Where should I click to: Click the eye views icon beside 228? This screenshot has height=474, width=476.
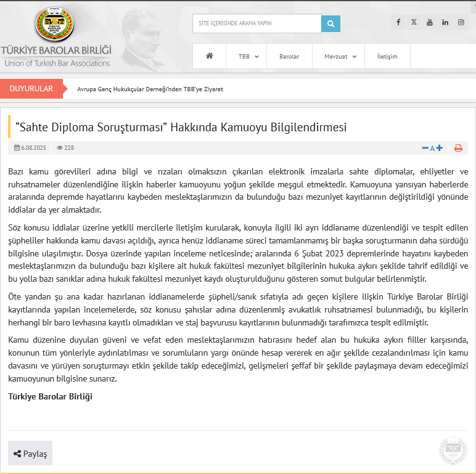(60, 148)
